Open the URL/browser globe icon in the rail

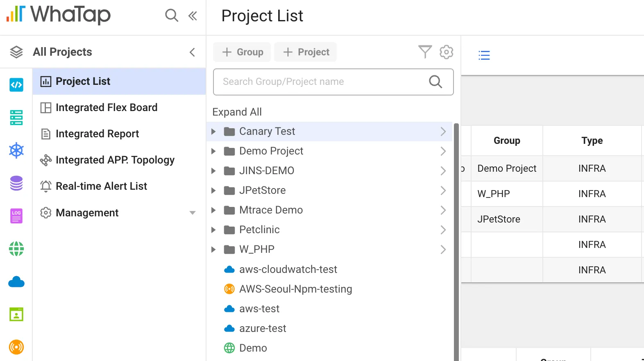tap(16, 249)
